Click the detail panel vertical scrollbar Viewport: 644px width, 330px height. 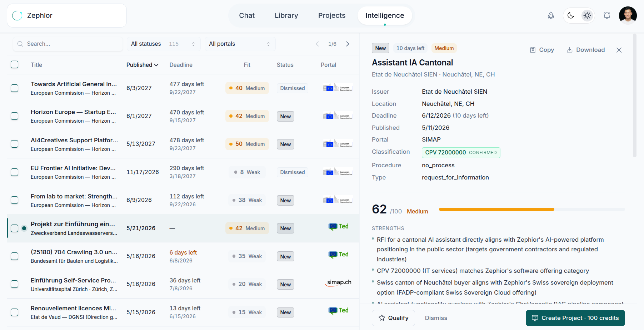(x=634, y=95)
